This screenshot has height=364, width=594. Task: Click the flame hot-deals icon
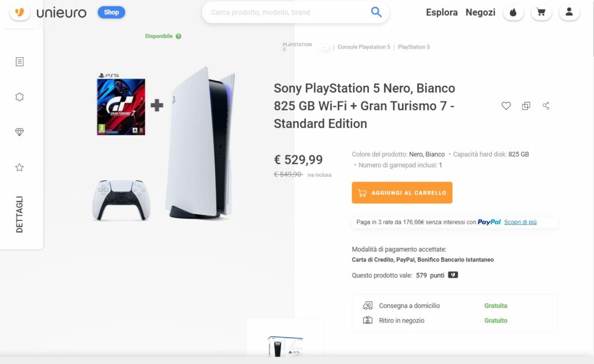(513, 12)
